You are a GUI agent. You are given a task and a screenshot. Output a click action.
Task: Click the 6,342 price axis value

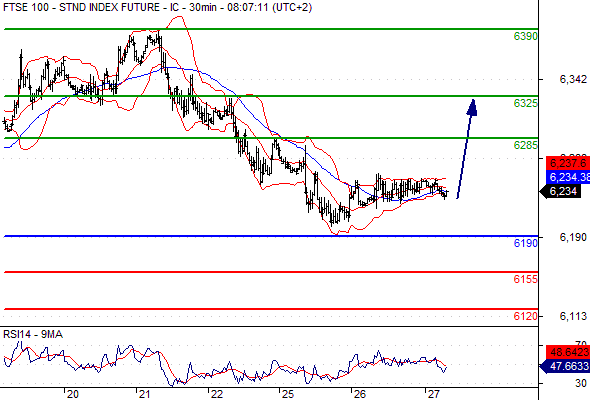click(573, 79)
